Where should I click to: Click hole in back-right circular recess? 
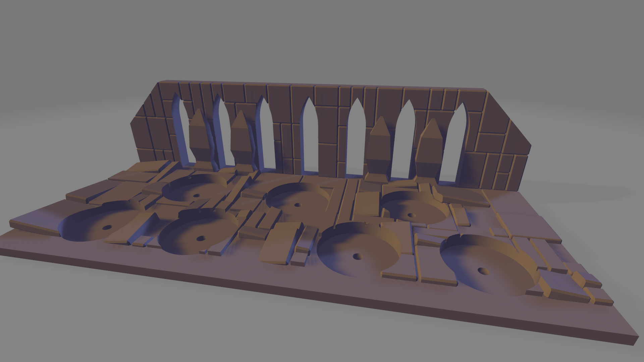coord(412,215)
